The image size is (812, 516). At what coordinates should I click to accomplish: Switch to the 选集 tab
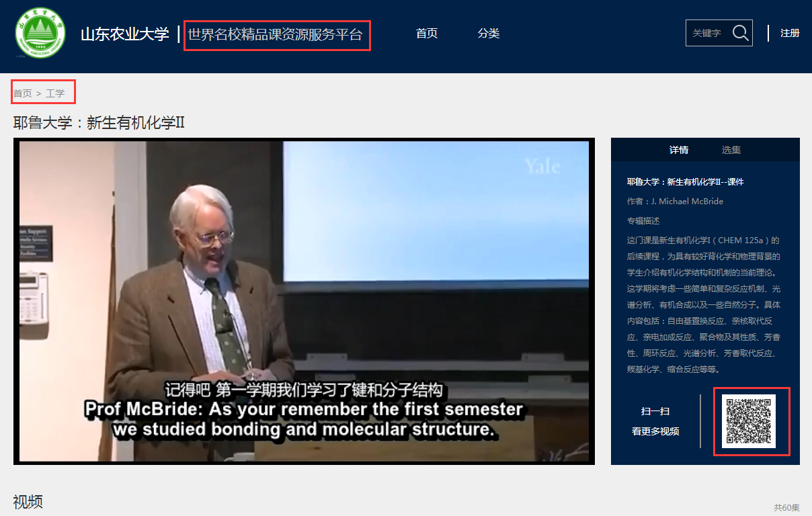[x=731, y=150]
